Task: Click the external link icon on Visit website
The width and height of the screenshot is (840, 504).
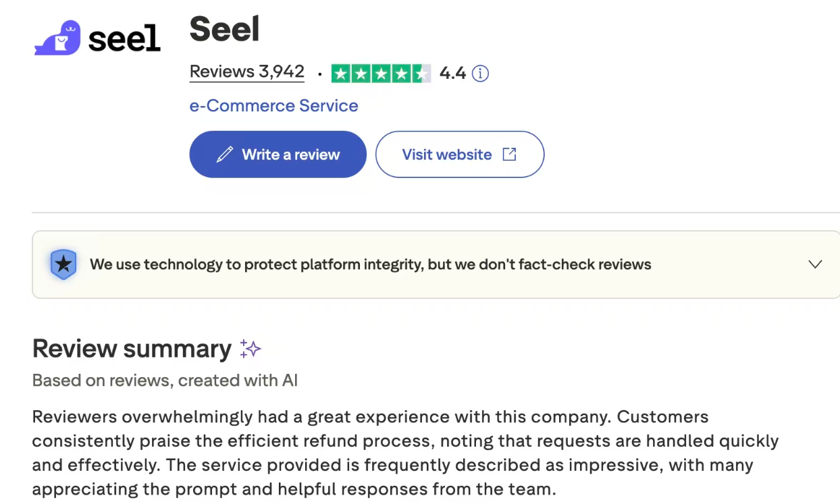Action: tap(510, 155)
